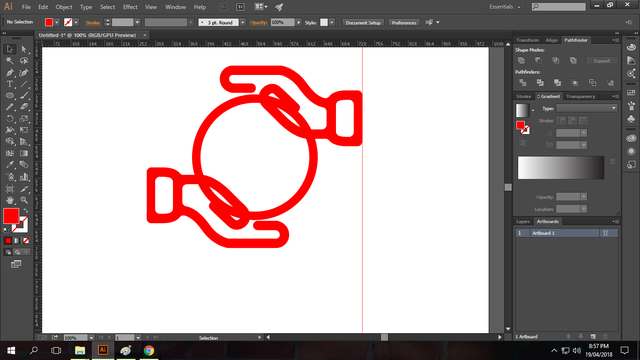Screen dimensions: 640x360
Task: Select the Scale tool
Action: click(24, 119)
